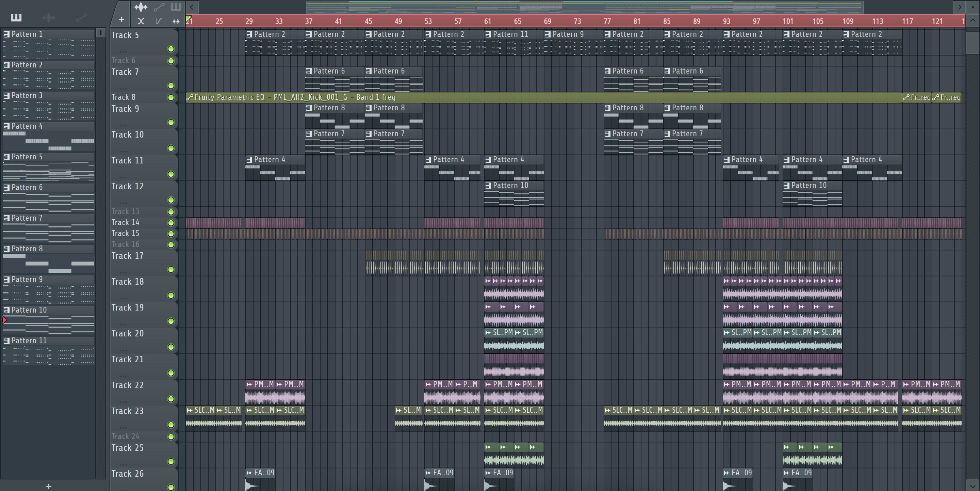Select the automation clip focus icon in the toolbar

159,7
